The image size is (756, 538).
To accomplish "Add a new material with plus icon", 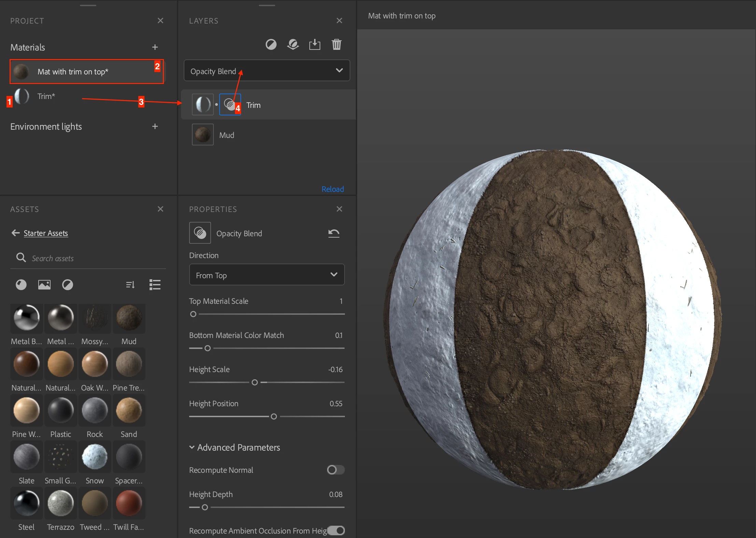I will coord(155,47).
